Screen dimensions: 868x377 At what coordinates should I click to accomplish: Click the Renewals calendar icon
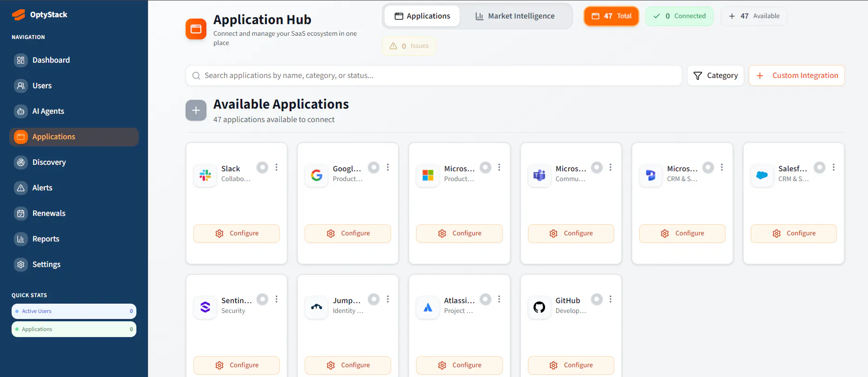[21, 213]
